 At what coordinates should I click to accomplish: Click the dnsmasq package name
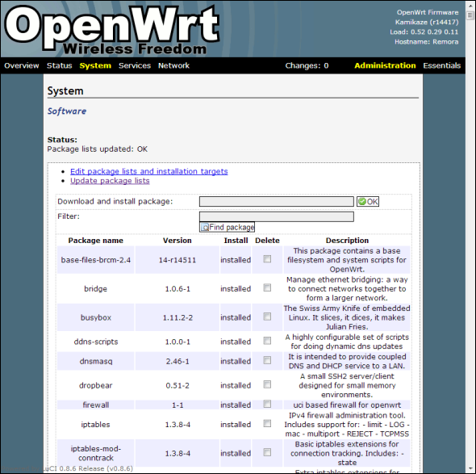click(96, 361)
